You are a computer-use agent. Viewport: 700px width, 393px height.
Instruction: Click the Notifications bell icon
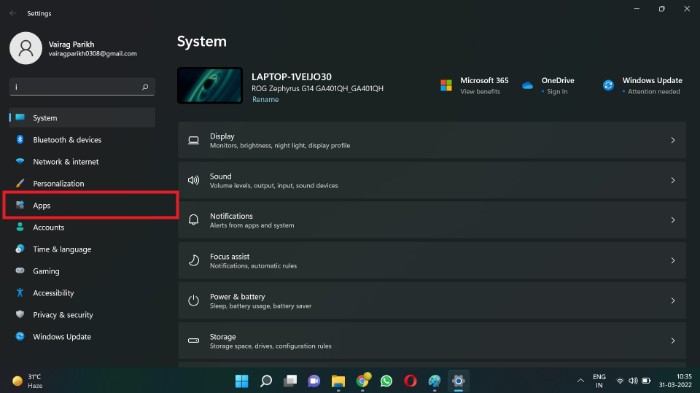point(193,220)
